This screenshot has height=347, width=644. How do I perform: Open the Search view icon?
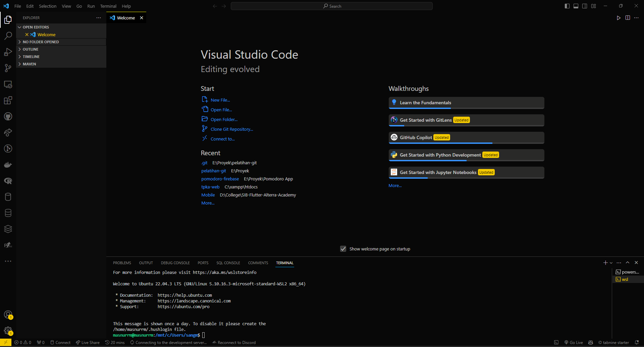click(x=8, y=36)
